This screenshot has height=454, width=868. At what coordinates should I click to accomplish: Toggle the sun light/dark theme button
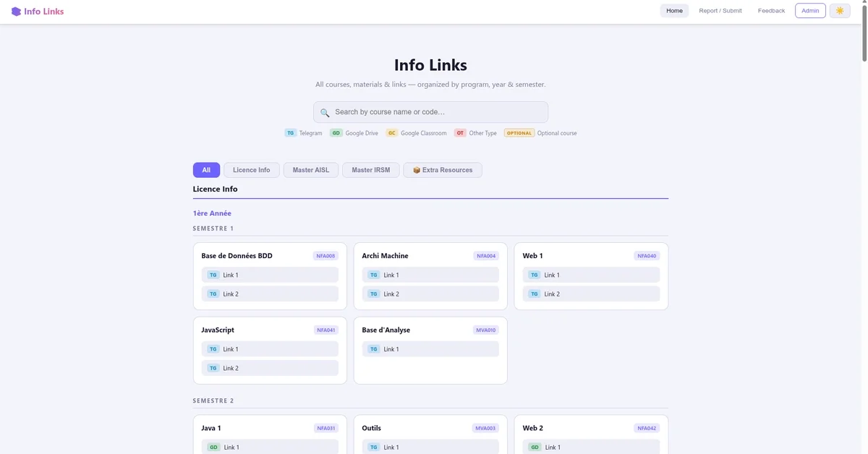(840, 11)
